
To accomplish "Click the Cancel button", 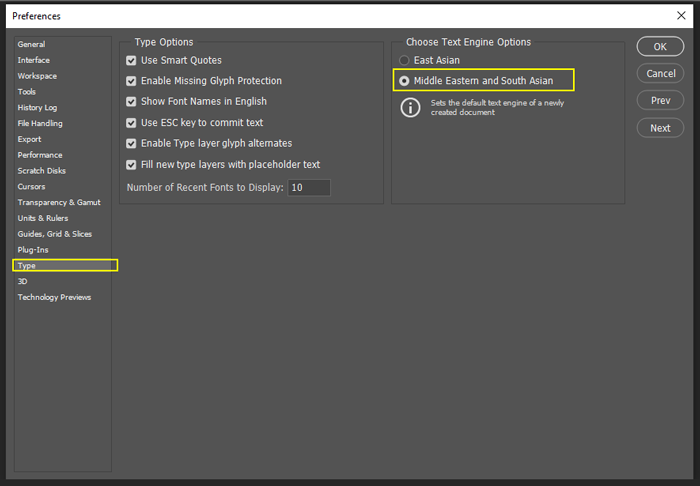I will pos(660,74).
